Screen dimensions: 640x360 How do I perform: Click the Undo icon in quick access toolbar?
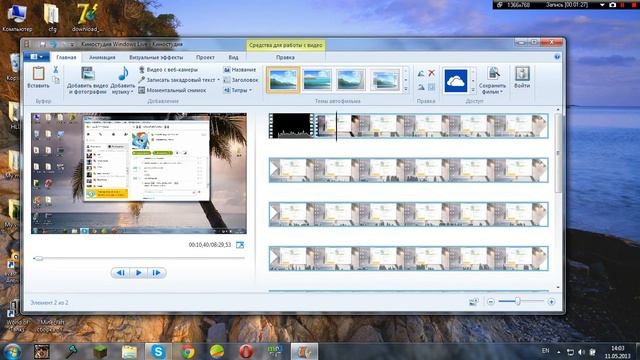pyautogui.click(x=53, y=44)
